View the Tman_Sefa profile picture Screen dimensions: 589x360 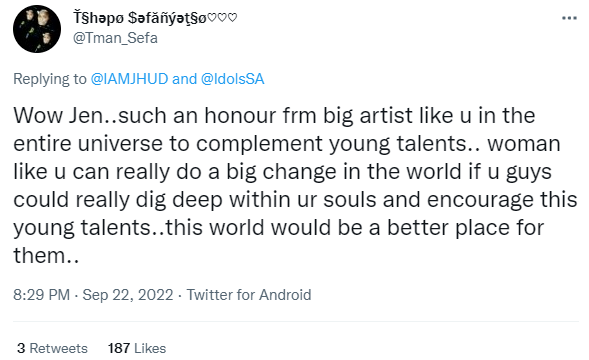coord(37,29)
